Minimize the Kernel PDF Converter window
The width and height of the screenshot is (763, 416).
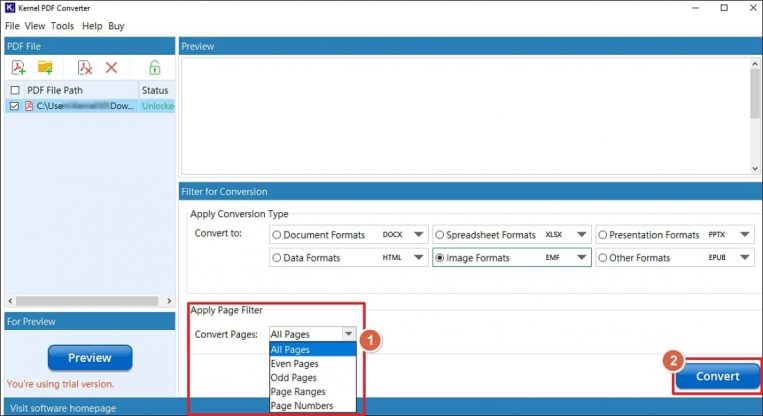tap(696, 8)
